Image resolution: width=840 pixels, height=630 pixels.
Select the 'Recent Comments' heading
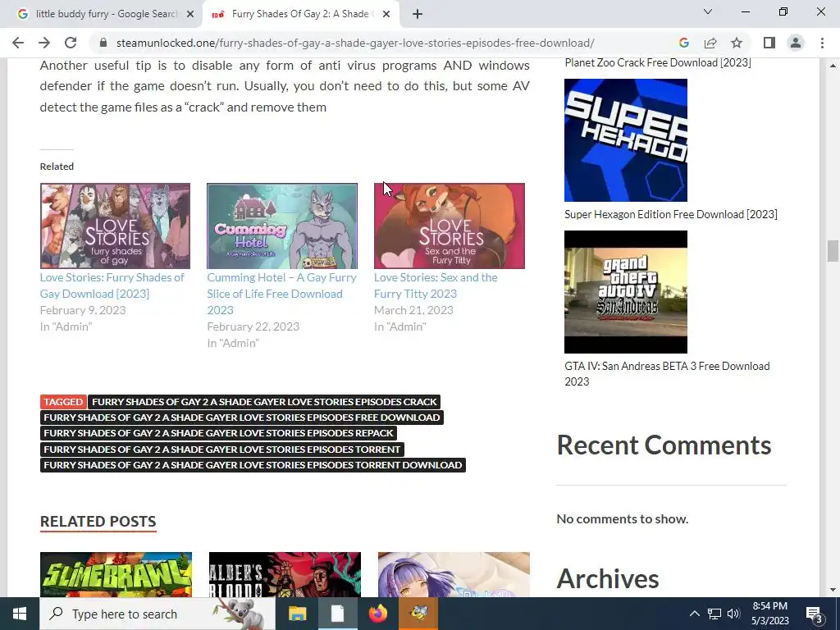tap(664, 445)
